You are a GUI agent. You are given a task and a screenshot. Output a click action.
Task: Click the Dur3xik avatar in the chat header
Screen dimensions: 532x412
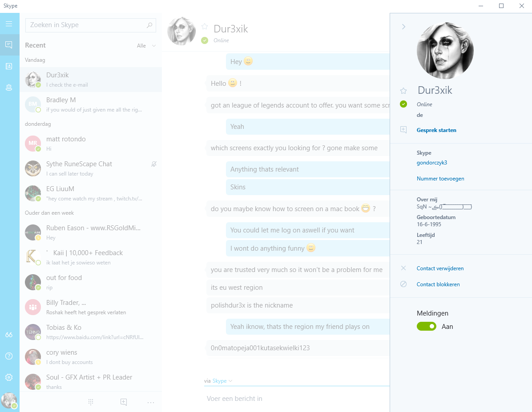coord(181,31)
